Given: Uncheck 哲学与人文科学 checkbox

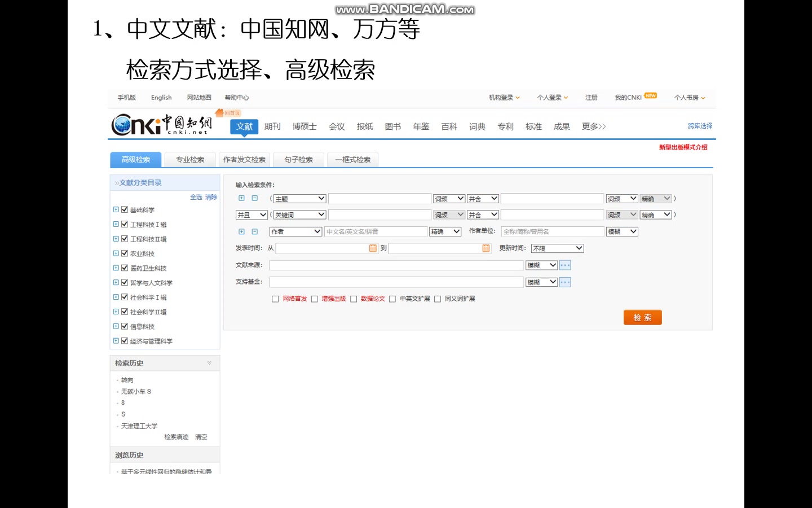Looking at the screenshot, I should coord(125,282).
